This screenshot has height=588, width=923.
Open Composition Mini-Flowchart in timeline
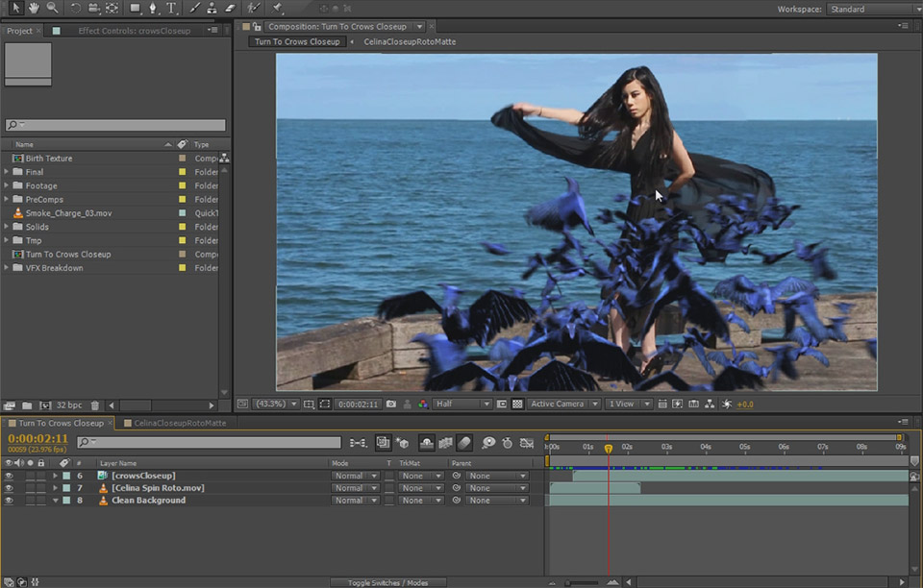click(x=358, y=443)
